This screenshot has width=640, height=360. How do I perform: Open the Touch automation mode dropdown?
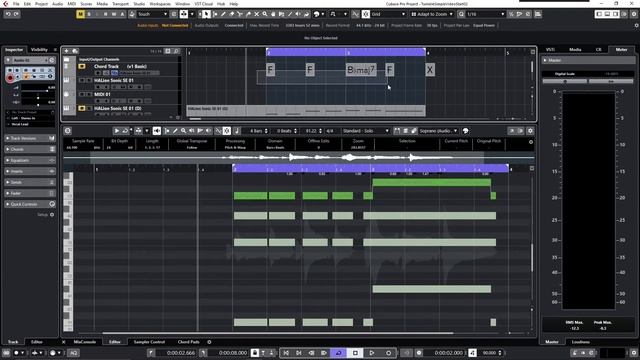tap(153, 14)
